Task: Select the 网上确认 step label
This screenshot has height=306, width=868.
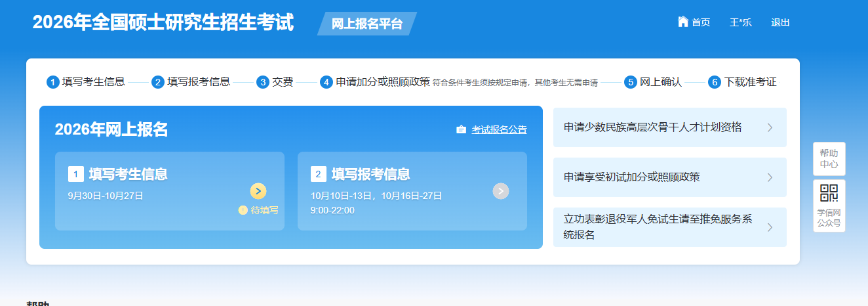Action: 661,82
